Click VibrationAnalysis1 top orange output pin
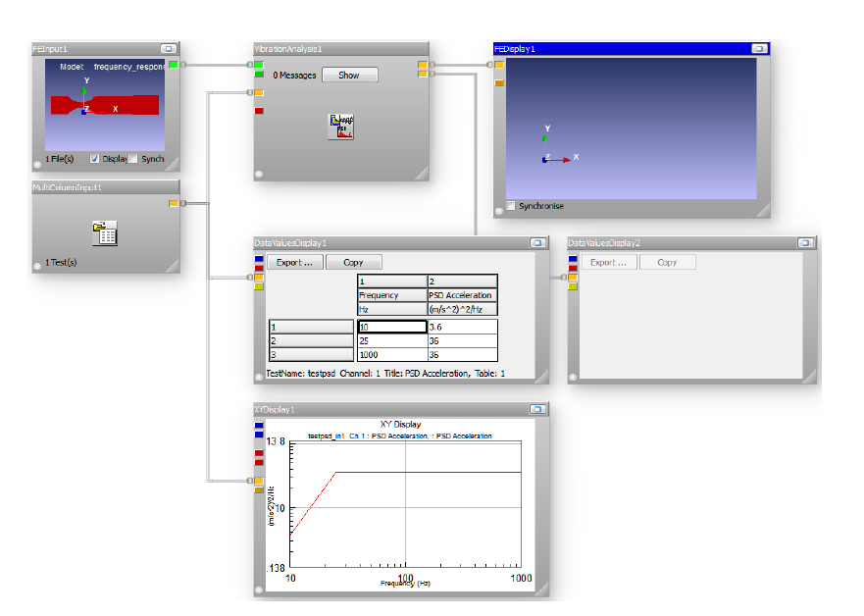 pyautogui.click(x=423, y=65)
